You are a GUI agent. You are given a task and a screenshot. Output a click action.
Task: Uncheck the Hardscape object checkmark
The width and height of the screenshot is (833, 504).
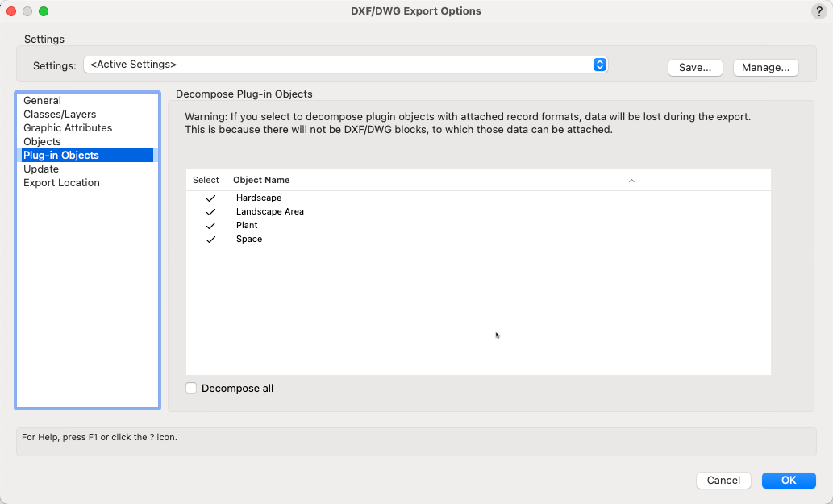point(210,198)
